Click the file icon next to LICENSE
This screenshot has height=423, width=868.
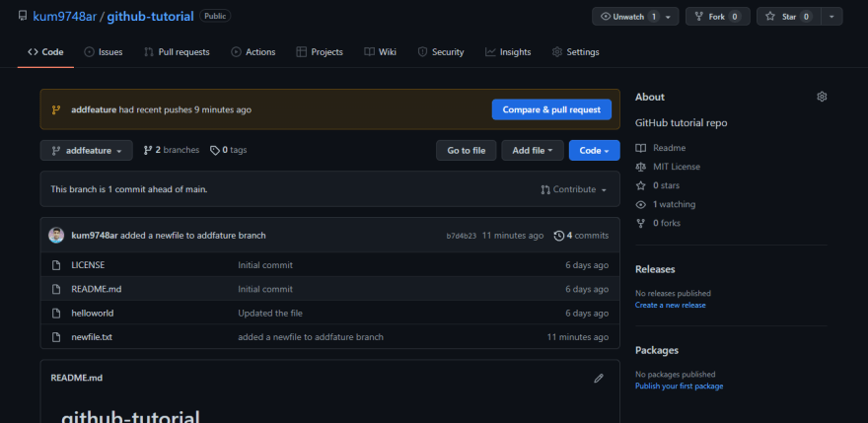pos(56,265)
